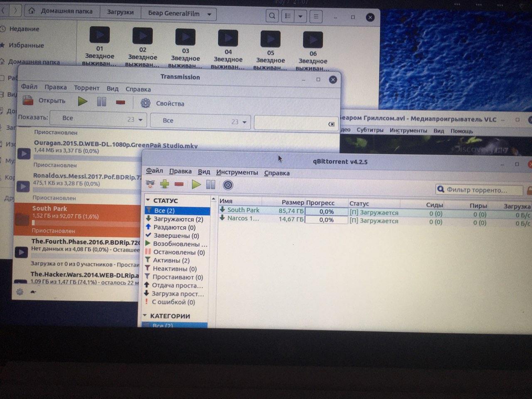
Task: Click Transmission Open folder icon
Action: pyautogui.click(x=28, y=100)
